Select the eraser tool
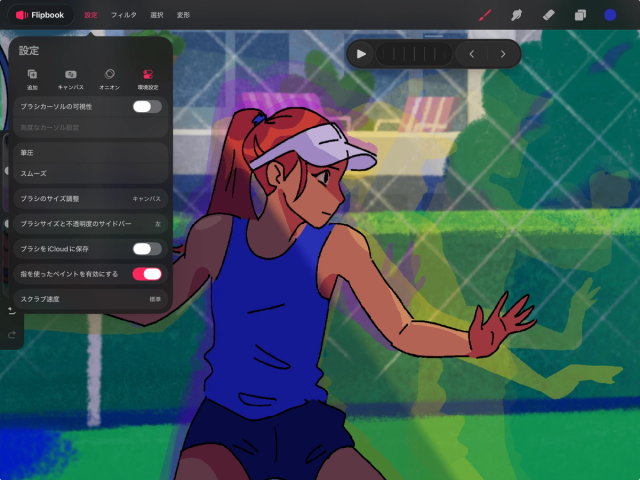The height and width of the screenshot is (480, 640). pos(549,15)
